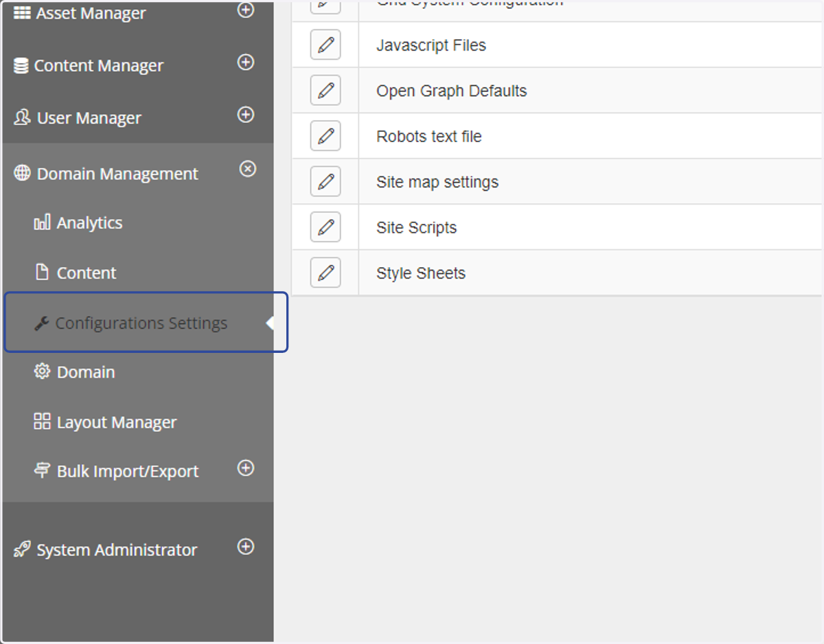Click the Style Sheets row text
The height and width of the screenshot is (644, 824).
coord(421,273)
